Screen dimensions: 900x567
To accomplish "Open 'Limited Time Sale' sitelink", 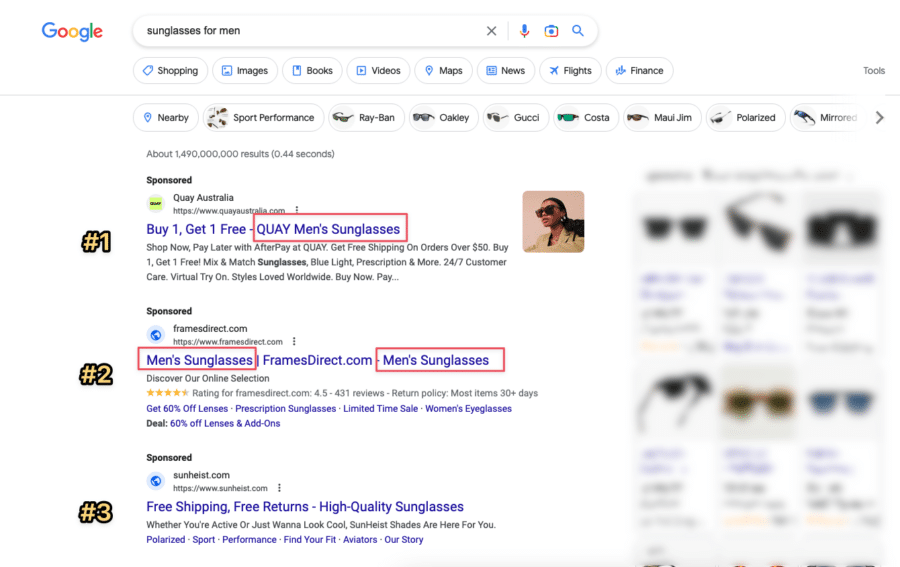I will [x=381, y=409].
